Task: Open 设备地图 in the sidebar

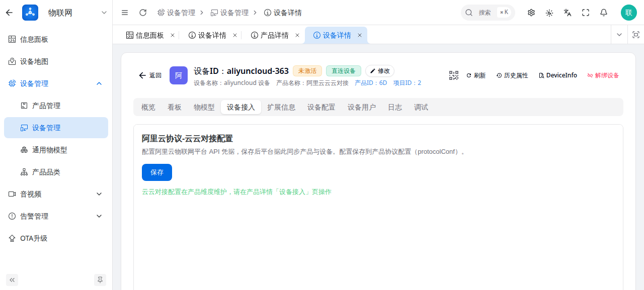Action: coord(56,61)
